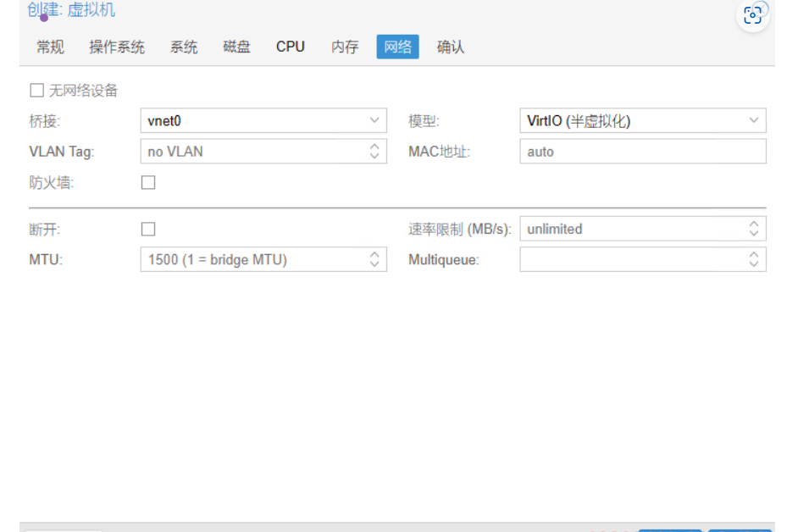Switch to the 常规 tab
Viewport: 809px width, 532px height.
click(x=51, y=47)
